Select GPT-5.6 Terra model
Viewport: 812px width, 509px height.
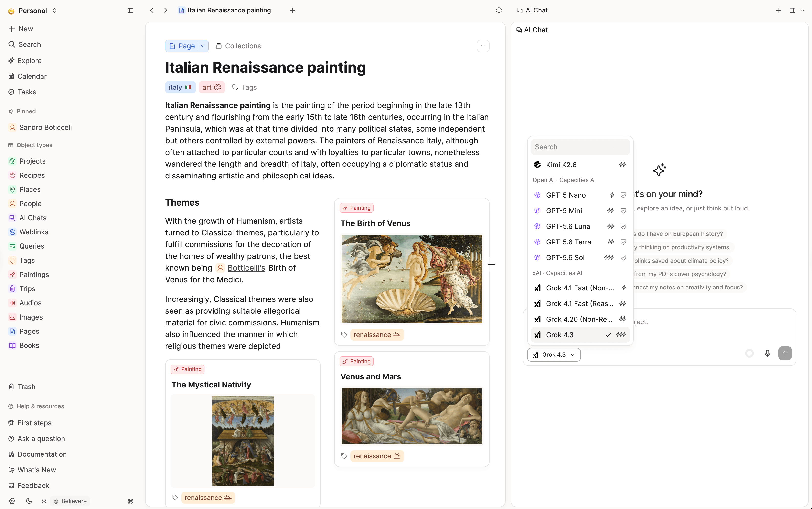point(580,242)
